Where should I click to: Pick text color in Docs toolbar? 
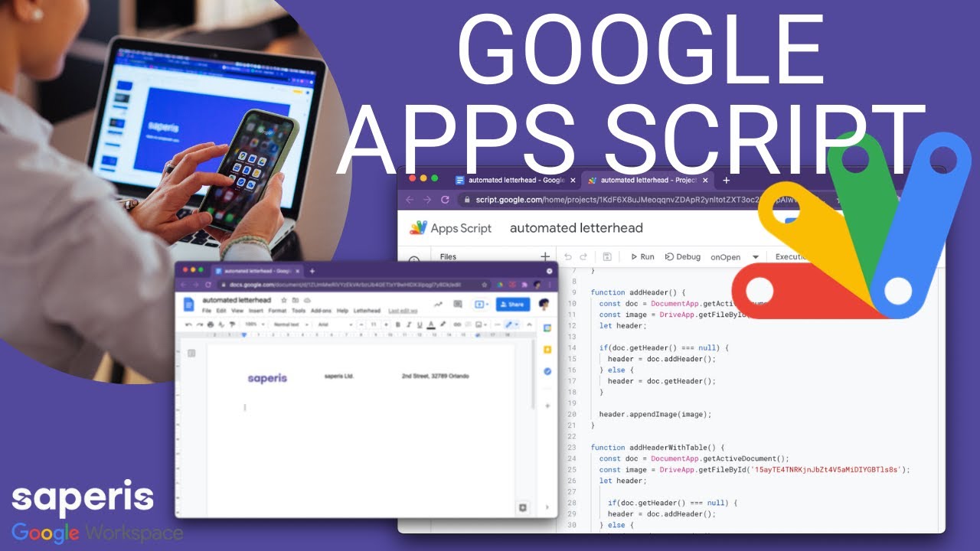pos(431,324)
